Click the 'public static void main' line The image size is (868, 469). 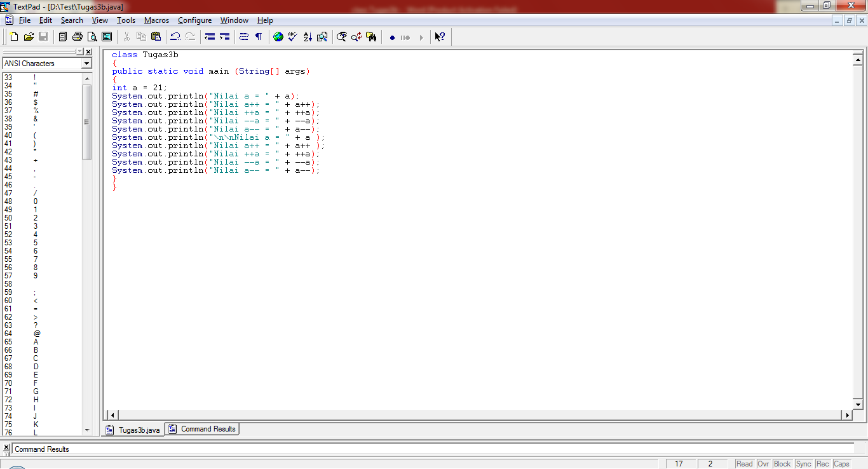211,71
